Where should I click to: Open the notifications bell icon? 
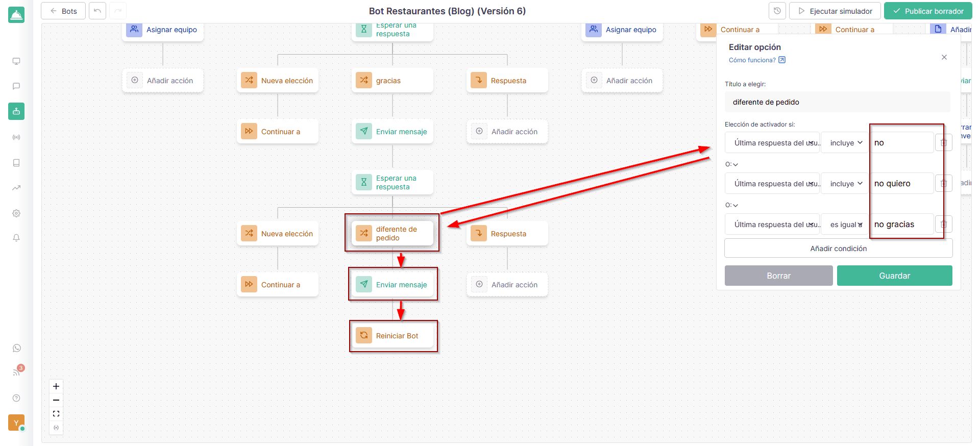(x=16, y=238)
